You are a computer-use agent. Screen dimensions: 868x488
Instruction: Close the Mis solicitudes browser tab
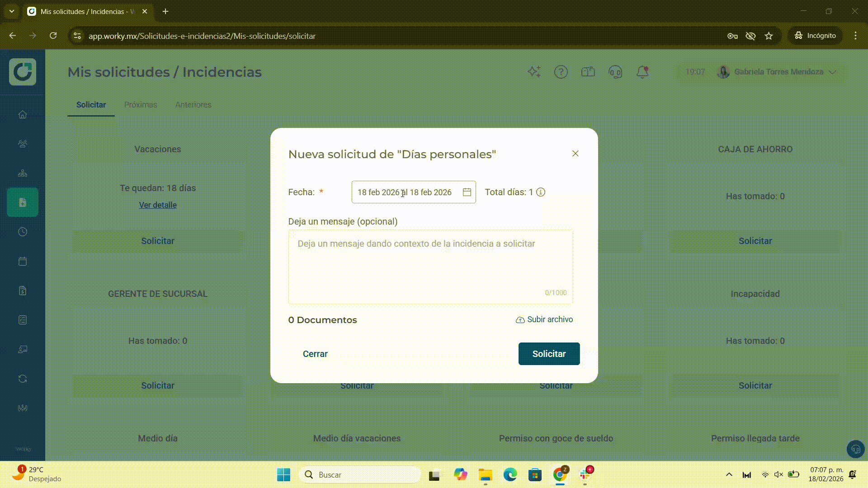pos(145,11)
